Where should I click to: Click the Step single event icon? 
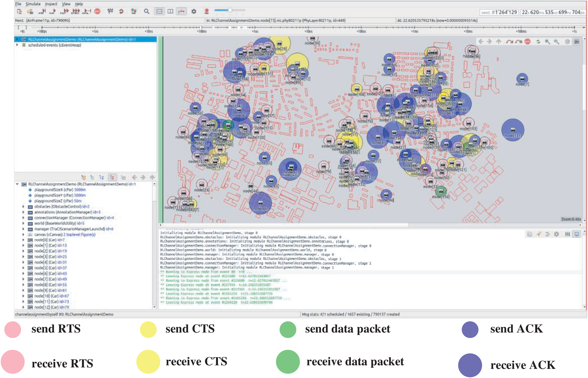click(42, 11)
